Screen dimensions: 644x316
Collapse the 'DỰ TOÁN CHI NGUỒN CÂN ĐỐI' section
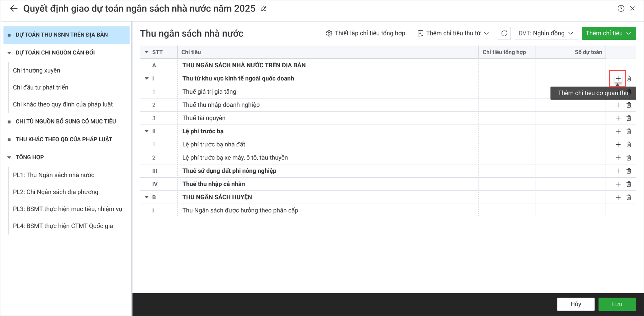[x=9, y=53]
